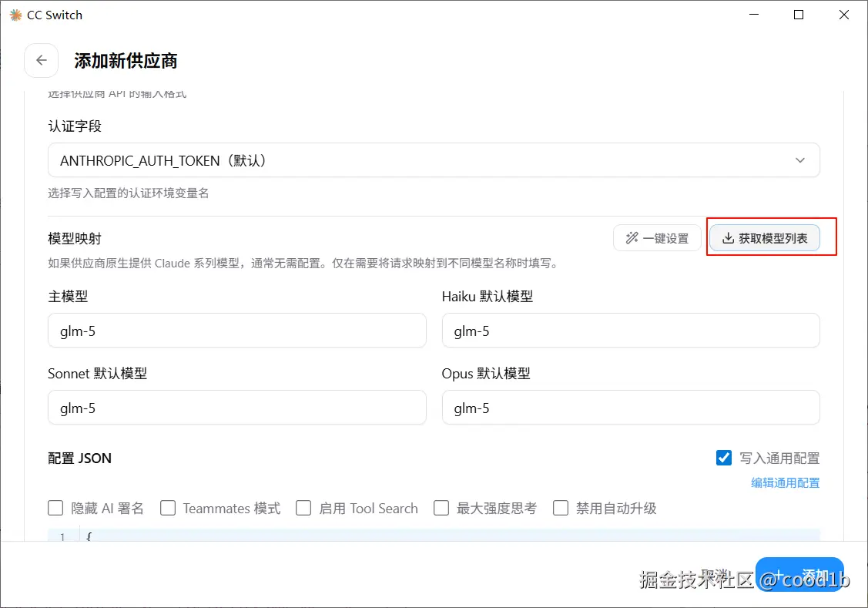Click the CC Switch app logo icon
Image resolution: width=868 pixels, height=608 pixels.
15,15
